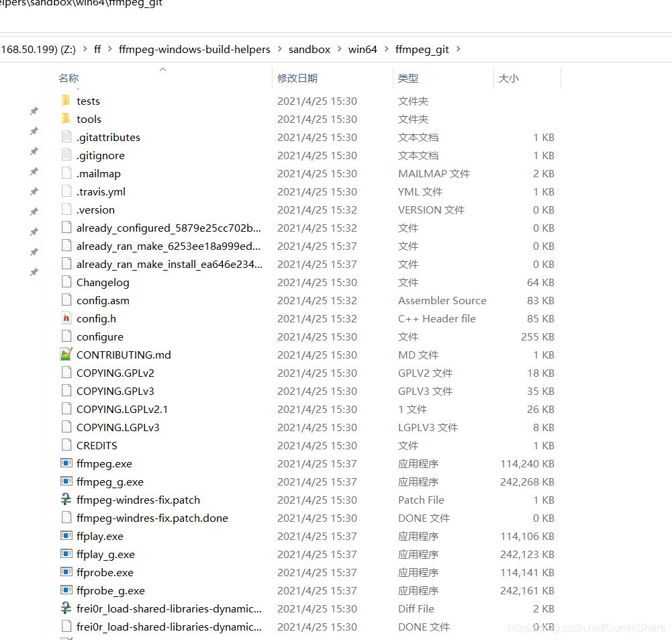The width and height of the screenshot is (672, 640).
Task: Click the config.asm file icon
Action: click(66, 300)
